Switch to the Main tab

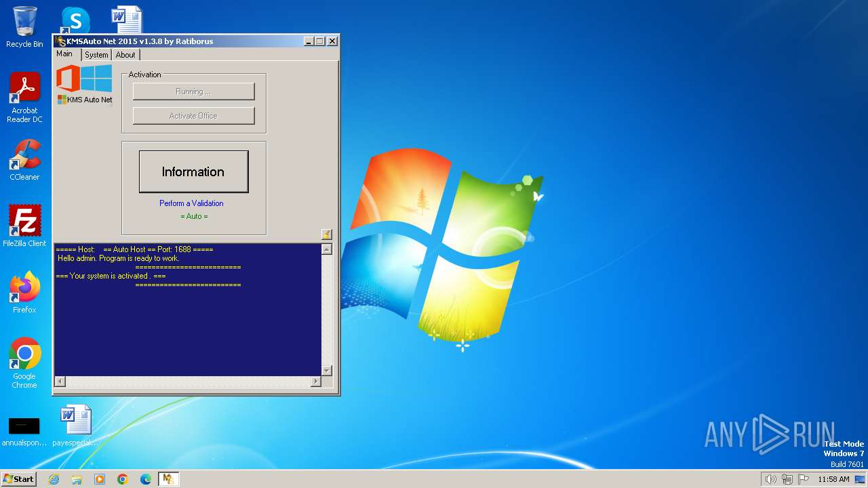(64, 54)
